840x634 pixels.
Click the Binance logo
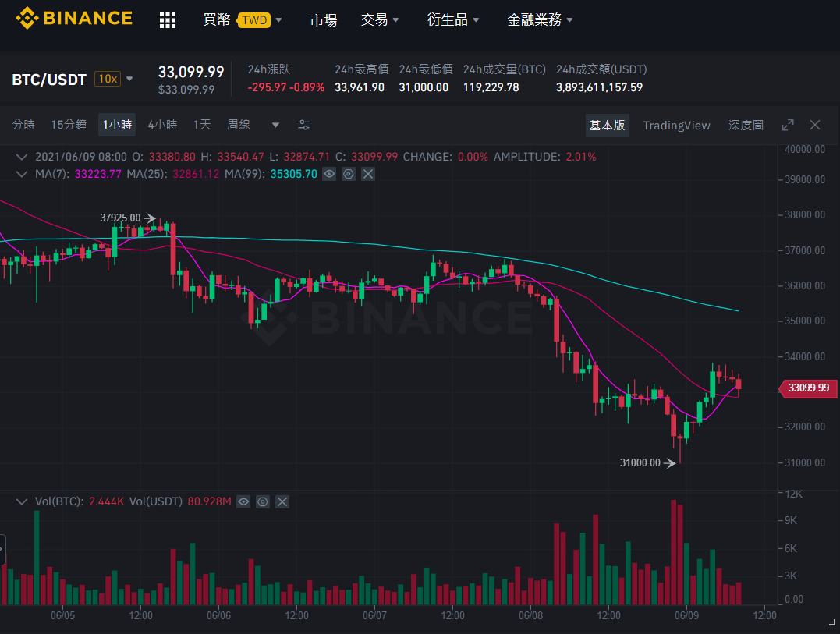coord(74,19)
